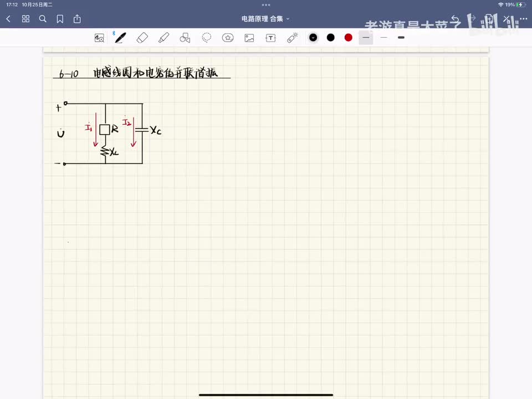Select the Eraser tool
The width and height of the screenshot is (532, 399).
(142, 38)
